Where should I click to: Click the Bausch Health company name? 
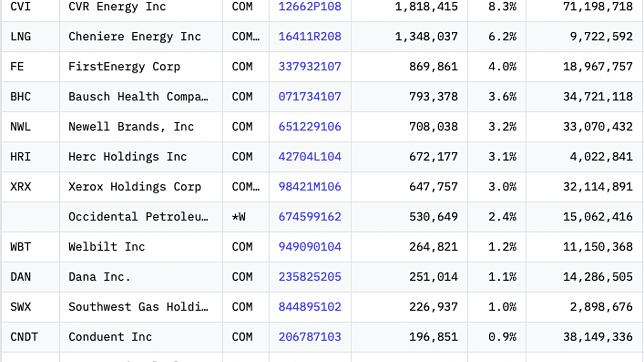(x=138, y=97)
